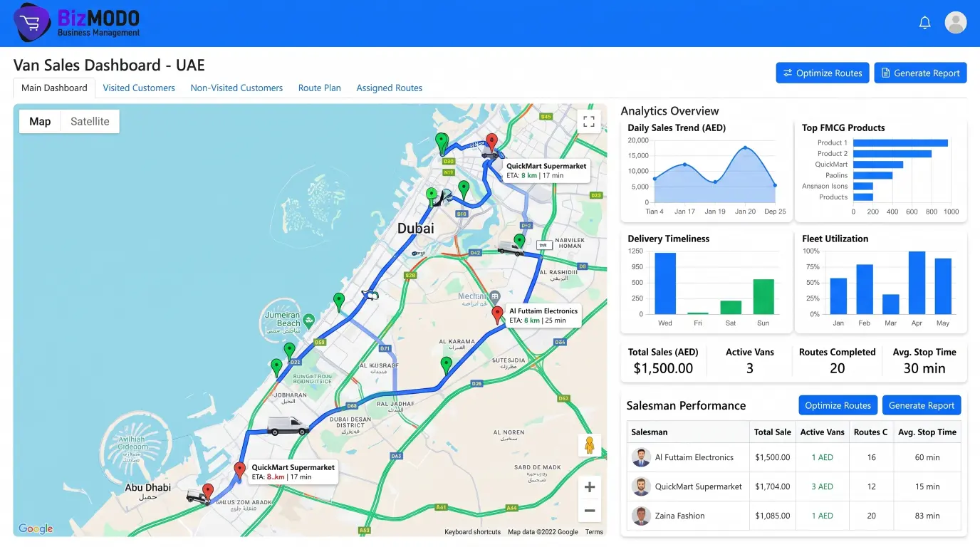Click the Google logo on the map
The image size is (980, 547).
[36, 528]
